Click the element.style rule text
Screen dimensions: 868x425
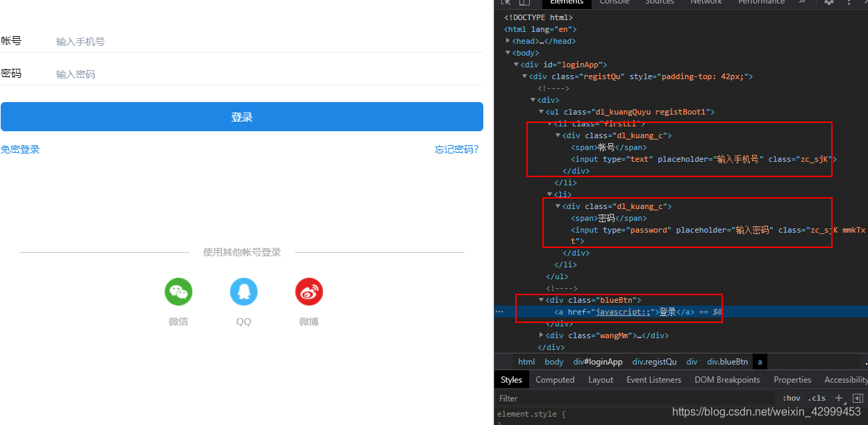(531, 415)
